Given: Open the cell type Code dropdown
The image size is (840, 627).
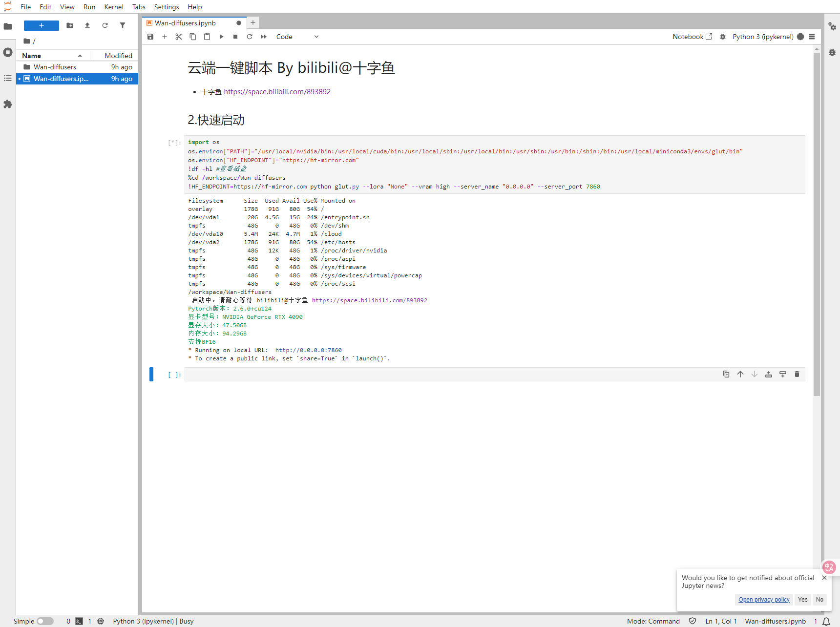Looking at the screenshot, I should tap(297, 37).
